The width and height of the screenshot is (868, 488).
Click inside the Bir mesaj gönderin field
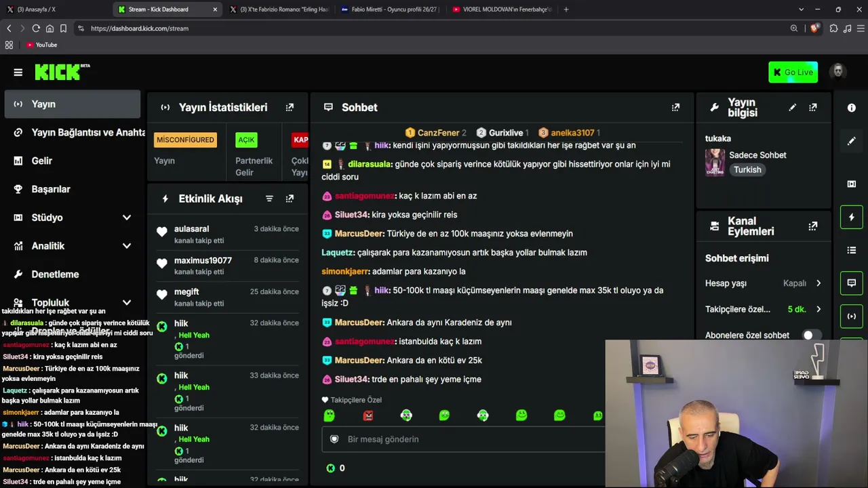coord(463,439)
